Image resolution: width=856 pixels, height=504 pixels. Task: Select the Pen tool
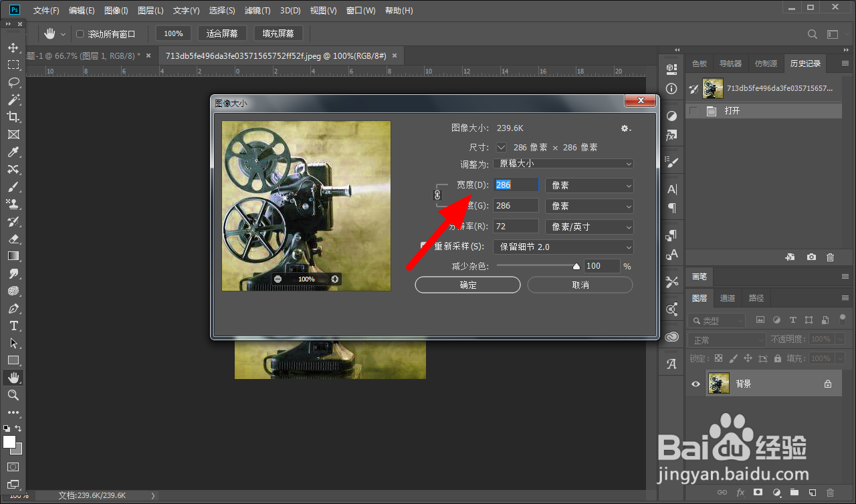(x=13, y=309)
